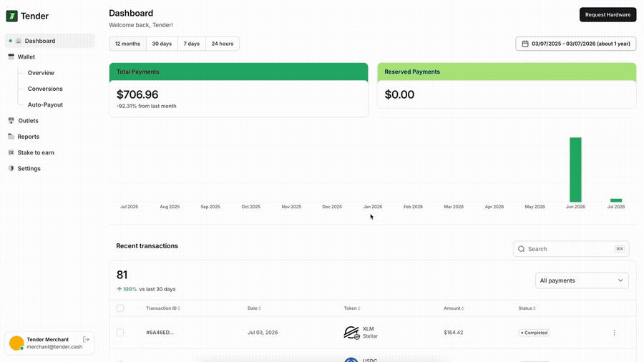Click the Jun 2026 chart bar
Image resolution: width=644 pixels, height=362 pixels.
coord(575,170)
